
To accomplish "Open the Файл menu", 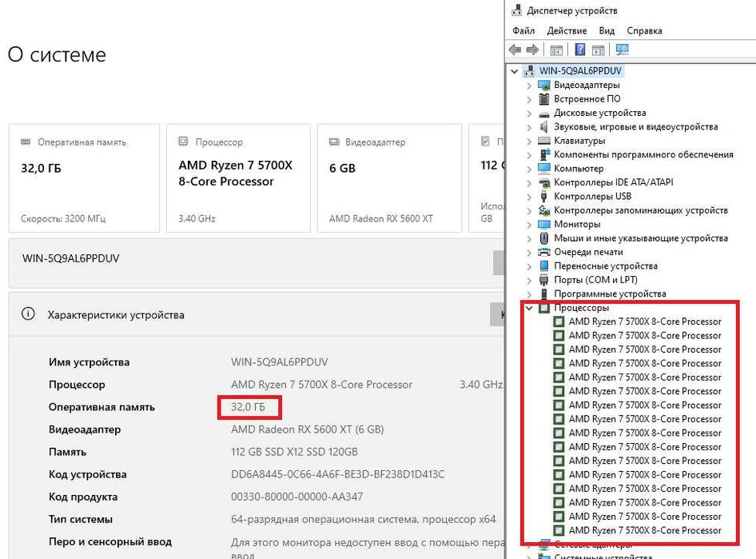I will 523,31.
